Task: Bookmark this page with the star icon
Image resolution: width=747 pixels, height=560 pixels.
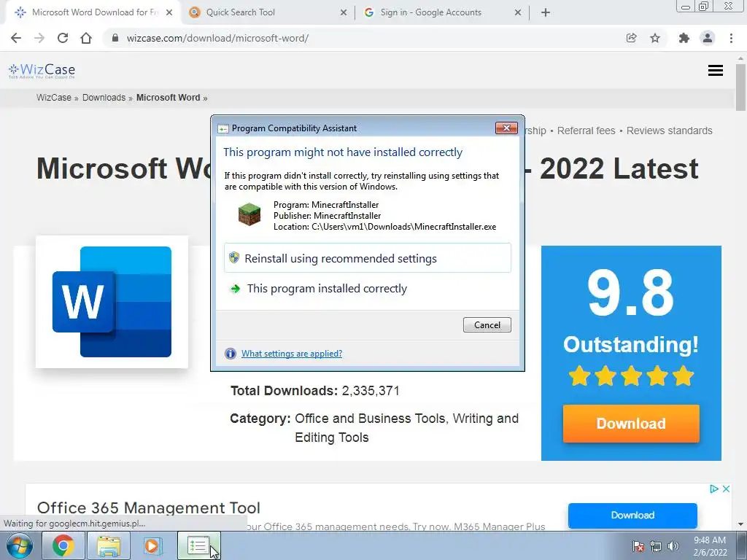Action: pos(655,38)
